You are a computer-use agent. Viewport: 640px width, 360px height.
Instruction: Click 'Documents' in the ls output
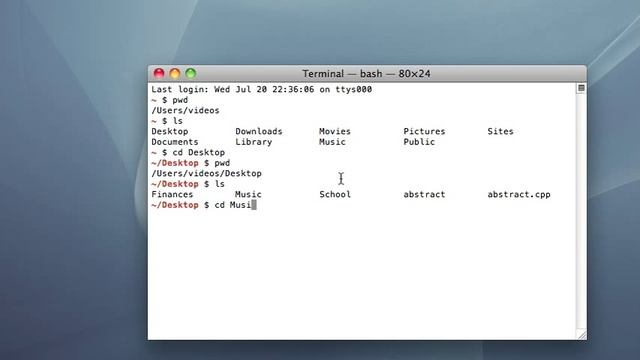coord(175,142)
